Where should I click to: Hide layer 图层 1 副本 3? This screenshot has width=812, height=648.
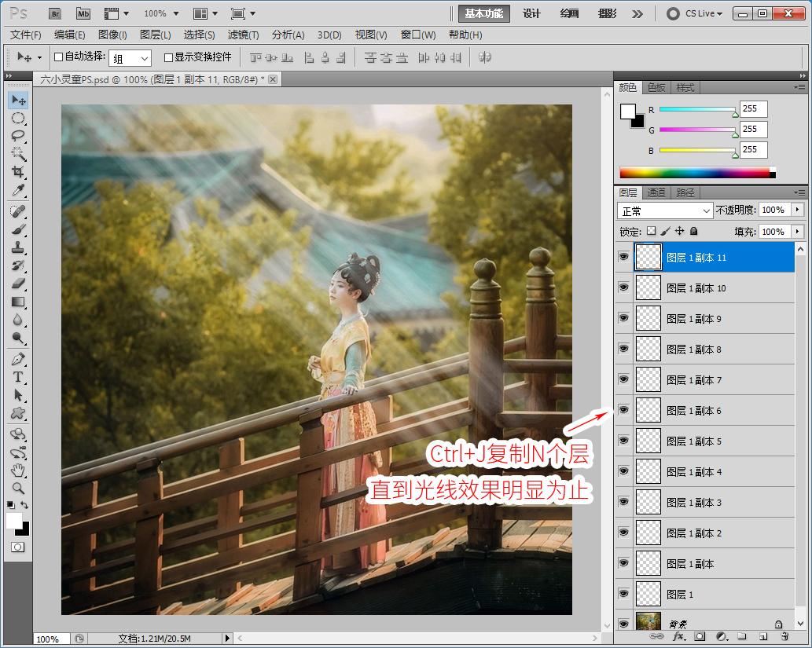click(x=623, y=502)
